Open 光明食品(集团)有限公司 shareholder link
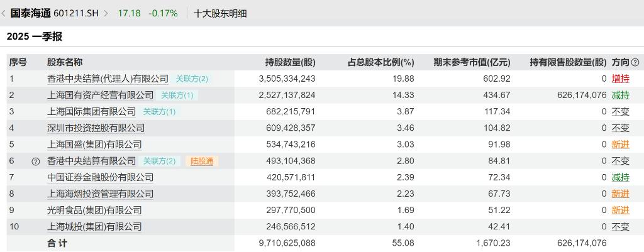The image size is (644, 252). point(94,210)
